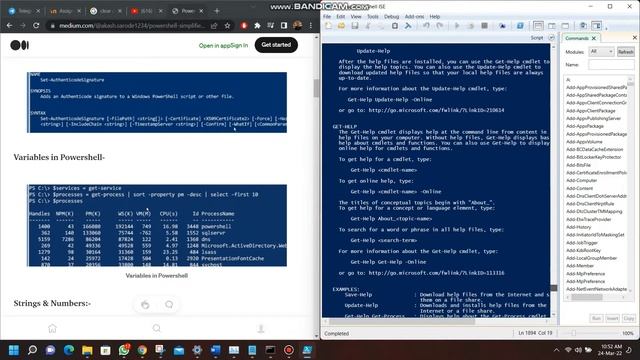Click the New Remote PowerShell Tab icon
The height and width of the screenshot is (360, 640).
(502, 26)
